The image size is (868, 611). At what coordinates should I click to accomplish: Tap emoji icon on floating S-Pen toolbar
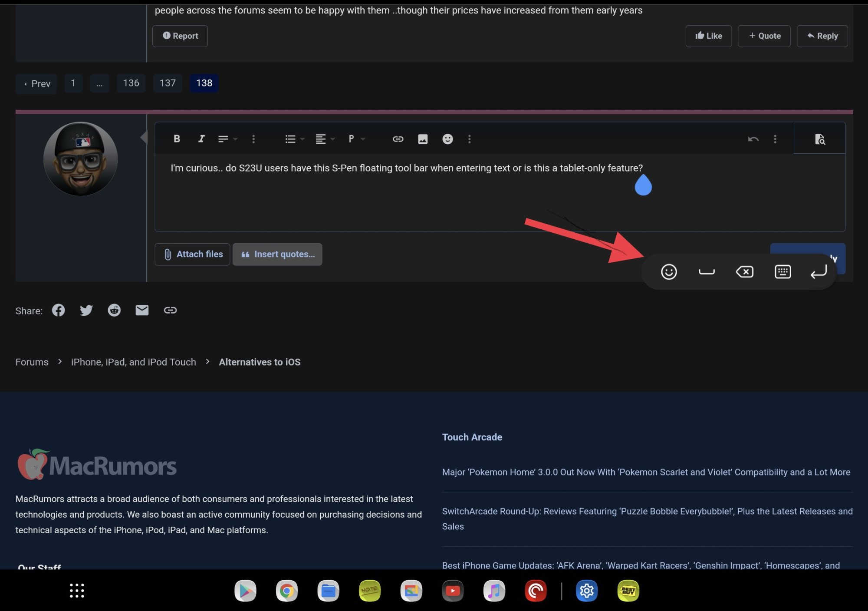[x=668, y=272]
